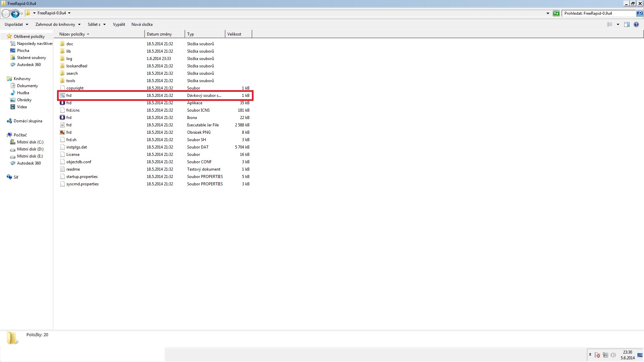Open the Uspořádat dropdown menu
644x362 pixels.
pos(16,24)
